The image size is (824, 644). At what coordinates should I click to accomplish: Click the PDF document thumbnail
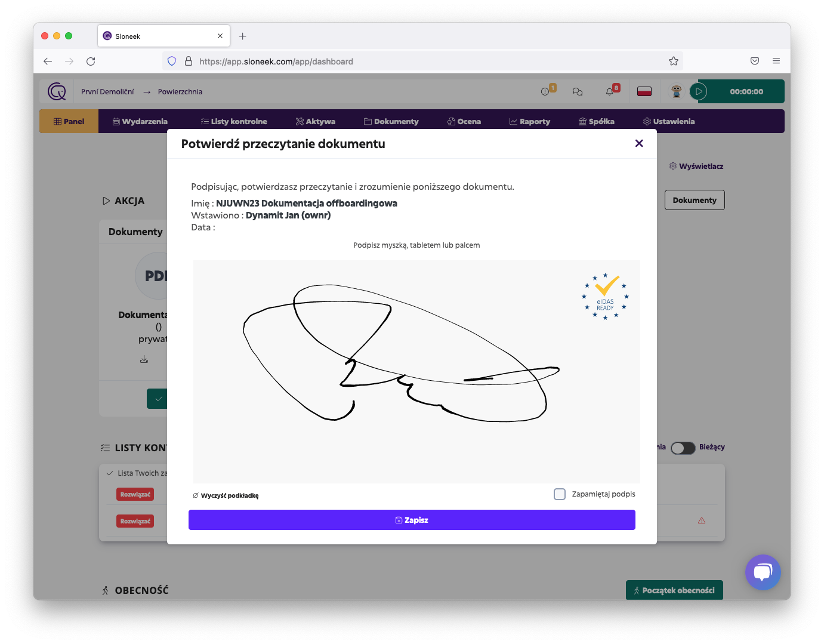152,276
